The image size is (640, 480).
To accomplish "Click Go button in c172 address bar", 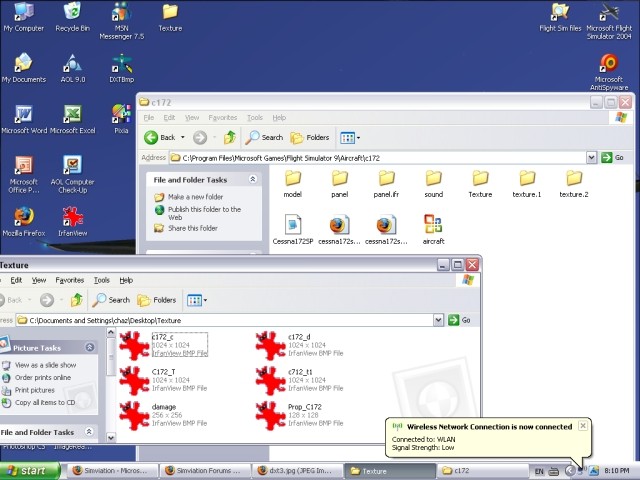I will 613,158.
